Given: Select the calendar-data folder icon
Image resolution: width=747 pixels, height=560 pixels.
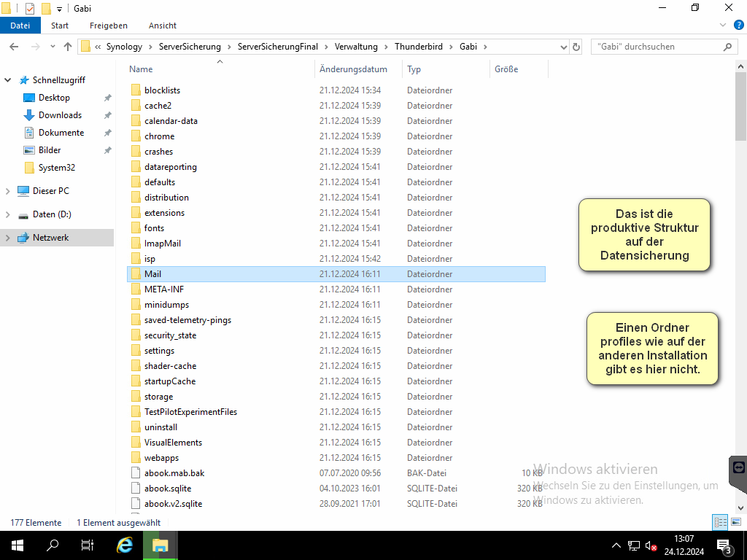Looking at the screenshot, I should (x=136, y=120).
